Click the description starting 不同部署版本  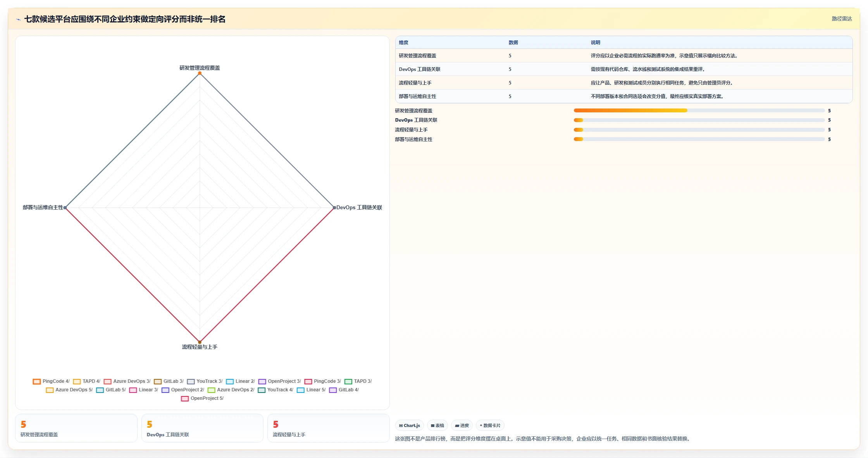658,96
